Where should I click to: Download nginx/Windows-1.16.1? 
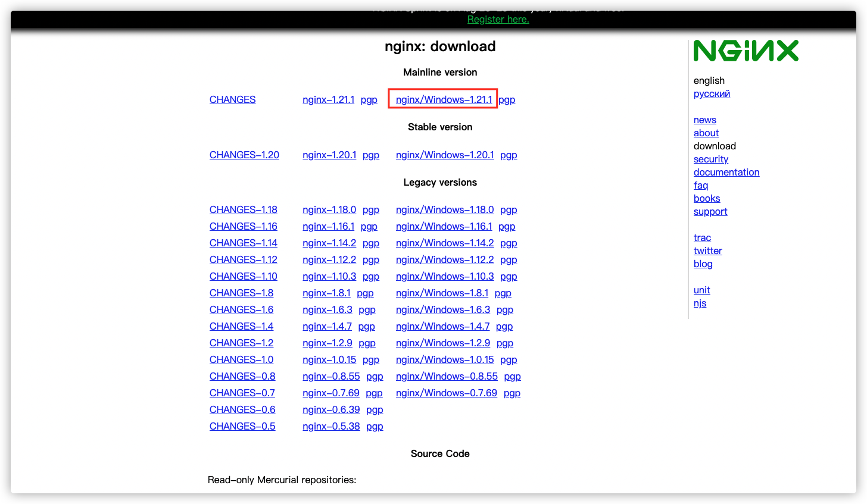[x=444, y=227]
